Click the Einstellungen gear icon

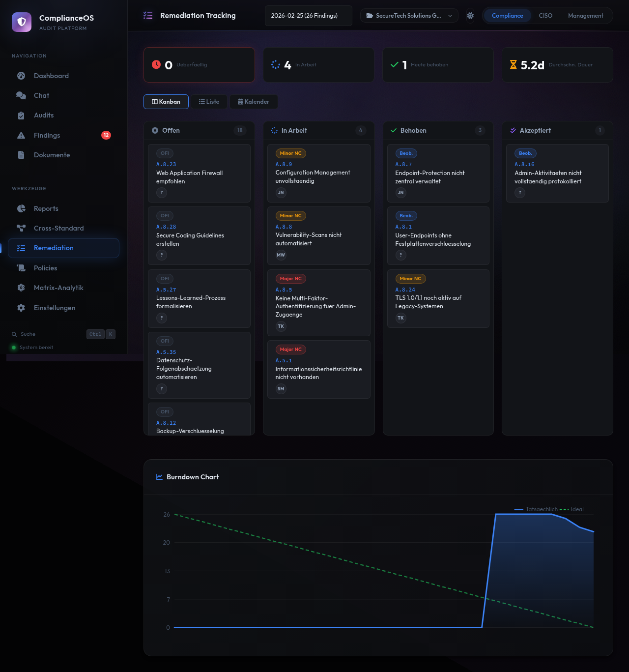(x=21, y=308)
